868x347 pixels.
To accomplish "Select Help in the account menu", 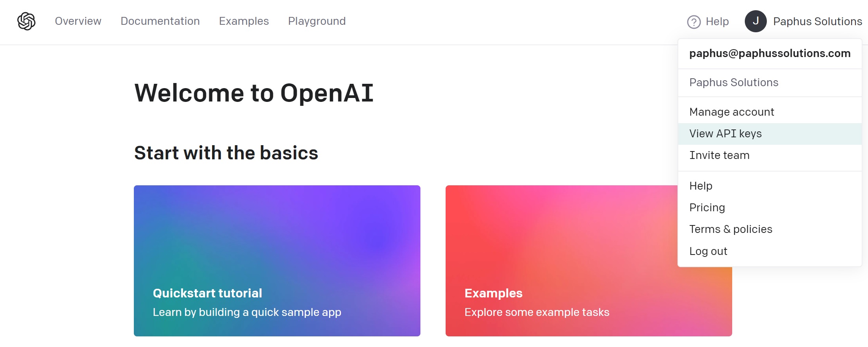I will 770,186.
